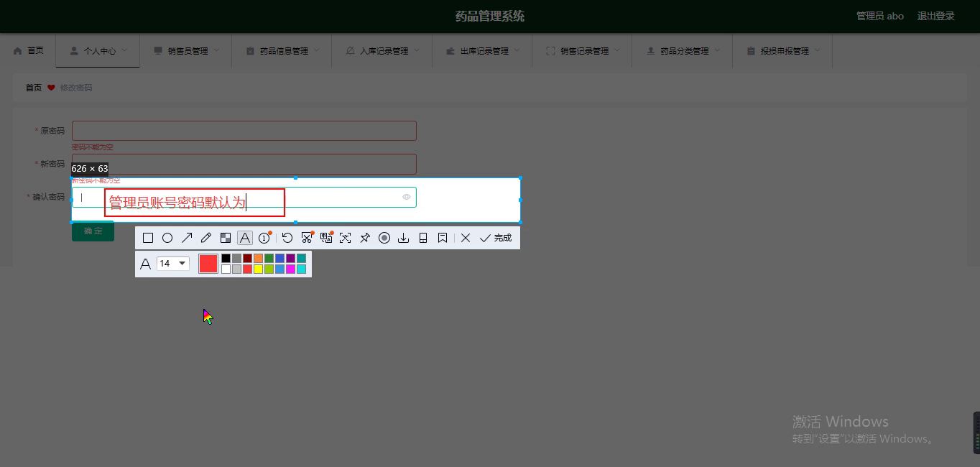Send the screenshot to phone
The width and height of the screenshot is (980, 467).
423,238
